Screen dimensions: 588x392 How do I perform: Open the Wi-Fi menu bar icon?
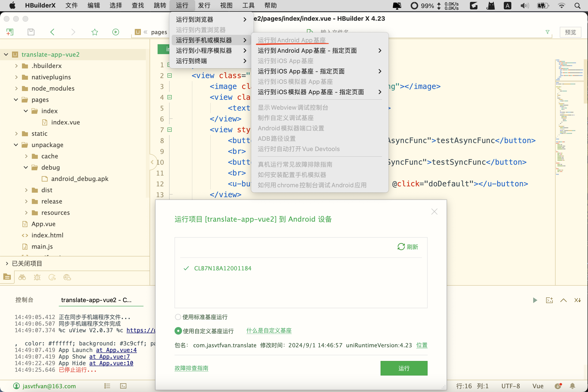pos(561,5)
